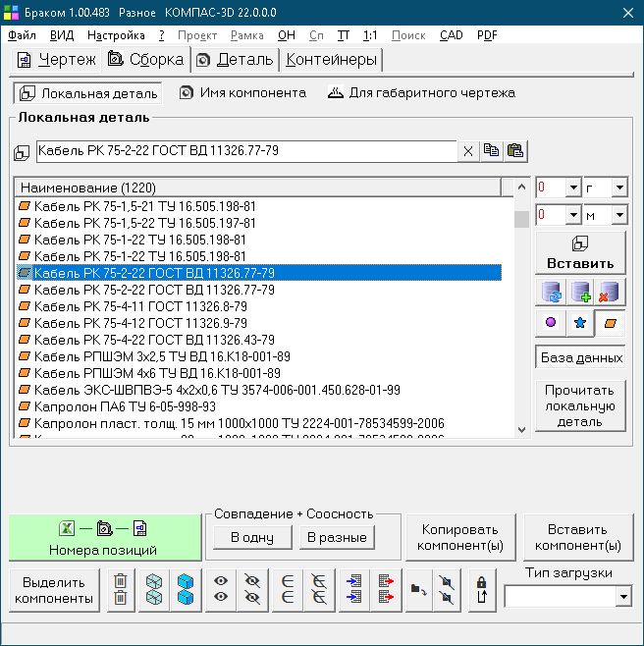Click the solid blue cubes icon
This screenshot has width=644, height=646.
point(186,590)
